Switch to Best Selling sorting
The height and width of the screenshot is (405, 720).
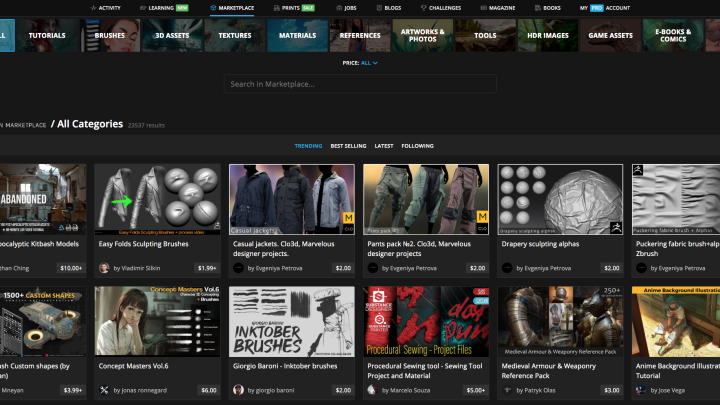348,146
